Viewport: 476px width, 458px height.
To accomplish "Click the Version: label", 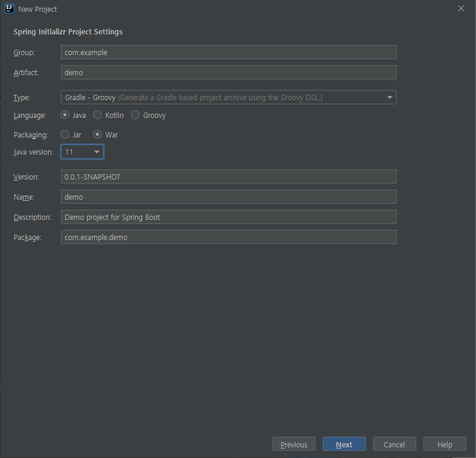I will 26,177.
